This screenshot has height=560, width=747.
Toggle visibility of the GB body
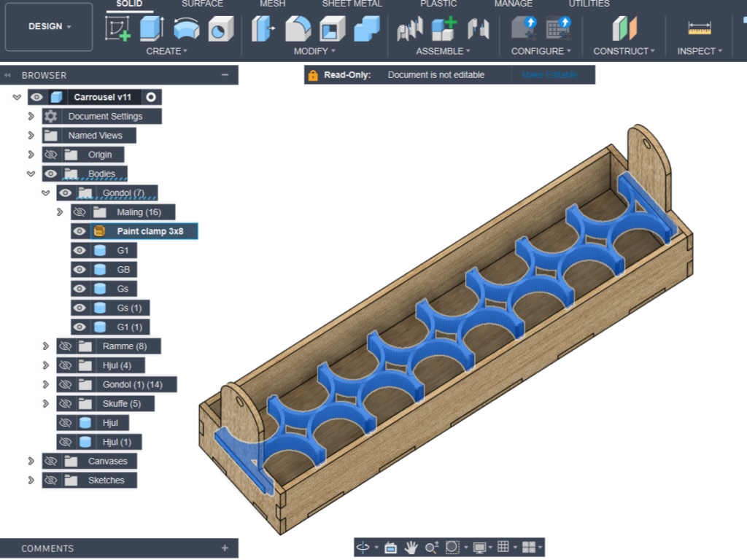(x=80, y=270)
